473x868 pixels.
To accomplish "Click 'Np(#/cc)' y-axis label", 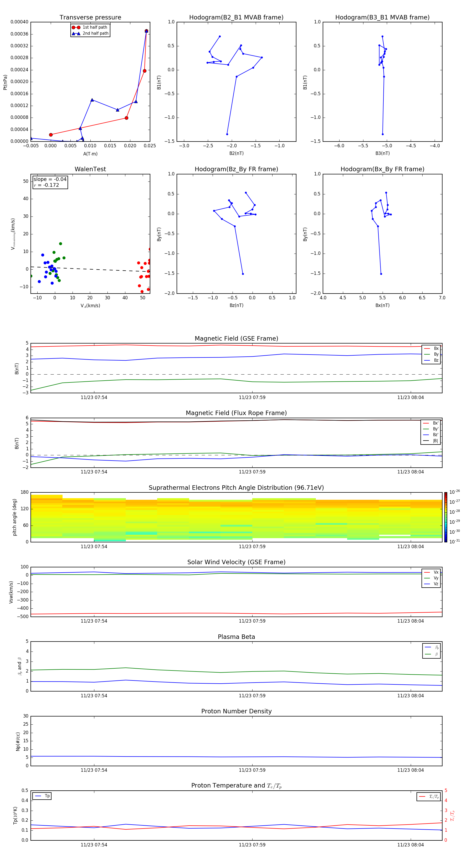I will click(18, 741).
